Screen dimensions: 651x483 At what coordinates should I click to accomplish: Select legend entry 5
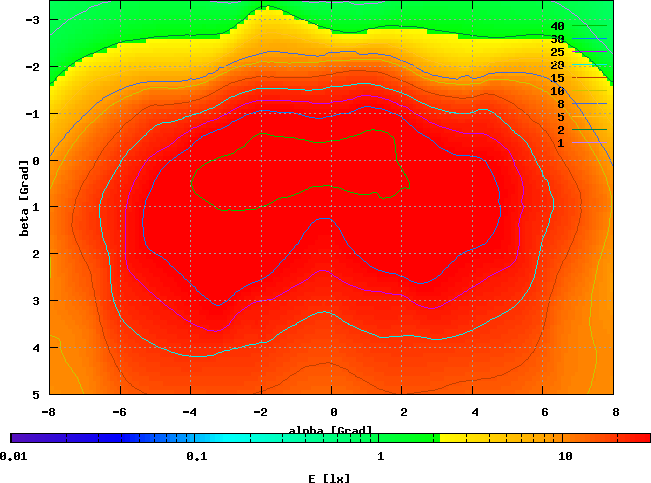(x=561, y=117)
